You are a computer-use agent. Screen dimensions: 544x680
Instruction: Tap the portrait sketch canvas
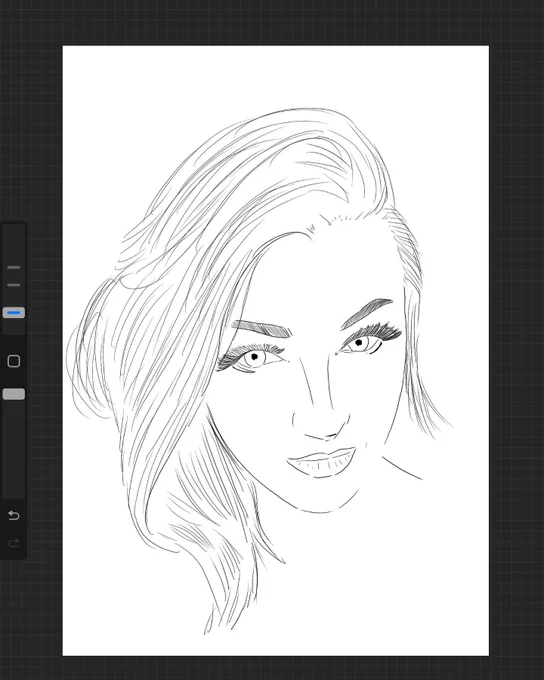pos(275,350)
